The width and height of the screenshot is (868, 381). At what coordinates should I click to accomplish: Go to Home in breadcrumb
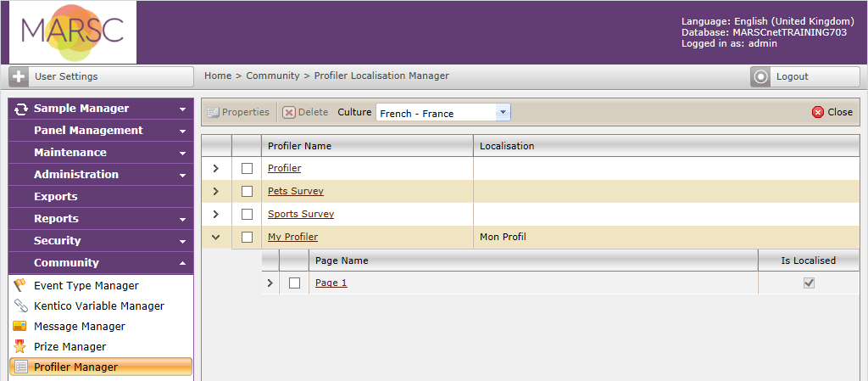tap(218, 76)
